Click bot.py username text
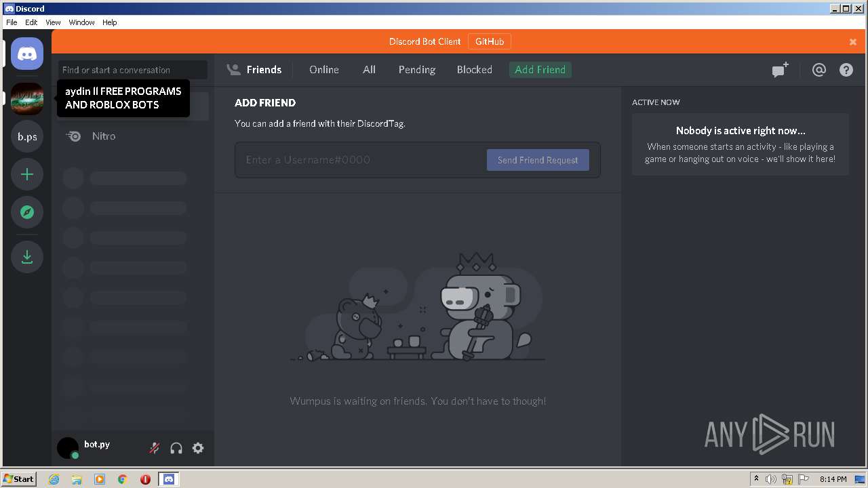 [x=97, y=445]
